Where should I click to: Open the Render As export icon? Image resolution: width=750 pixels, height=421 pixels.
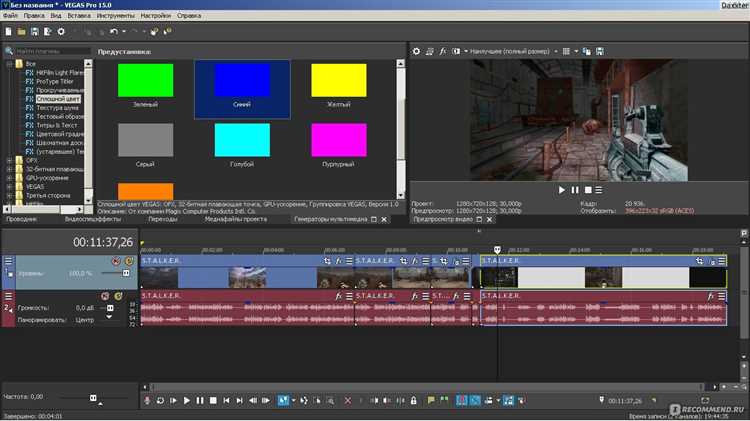(47, 32)
